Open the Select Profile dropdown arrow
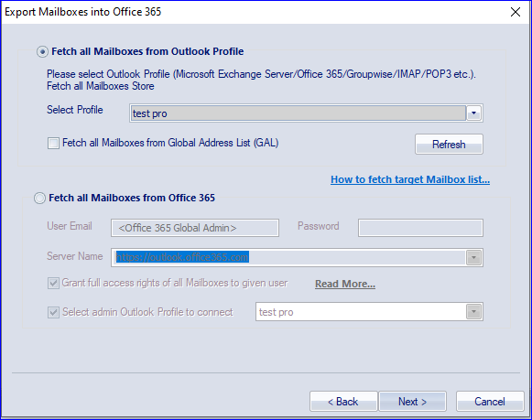532x420 pixels. point(474,113)
